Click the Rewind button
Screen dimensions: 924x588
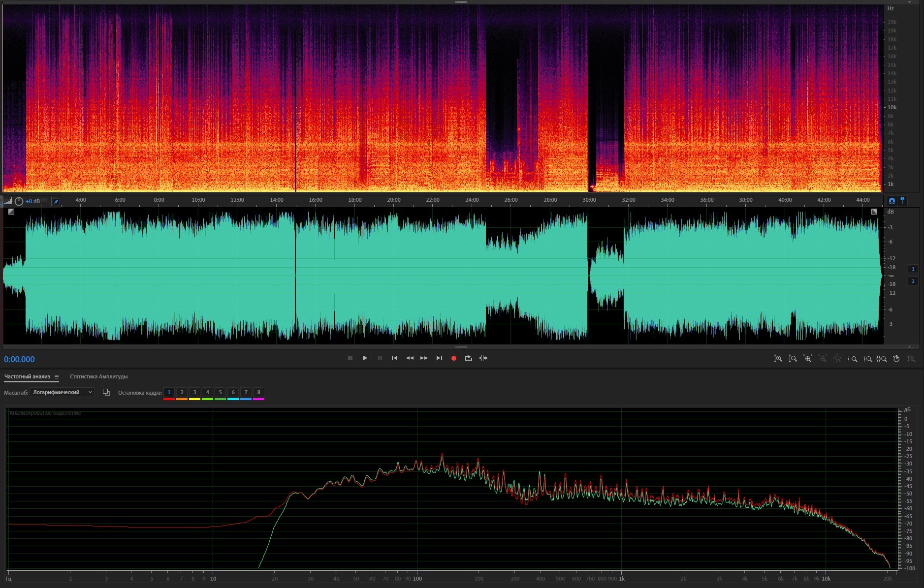[x=409, y=358]
